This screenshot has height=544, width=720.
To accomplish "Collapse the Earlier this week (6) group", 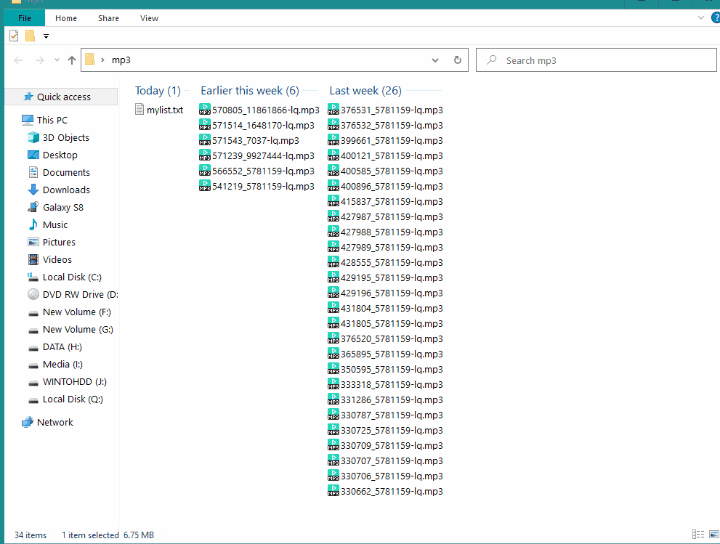I will [x=250, y=91].
